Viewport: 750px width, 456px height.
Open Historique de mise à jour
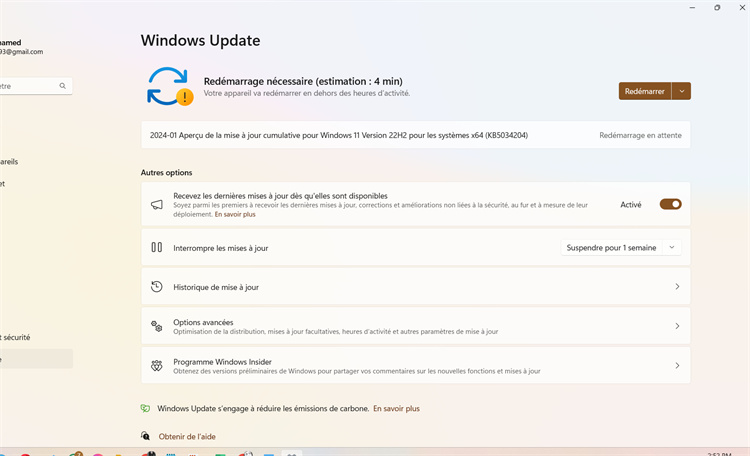(x=416, y=287)
